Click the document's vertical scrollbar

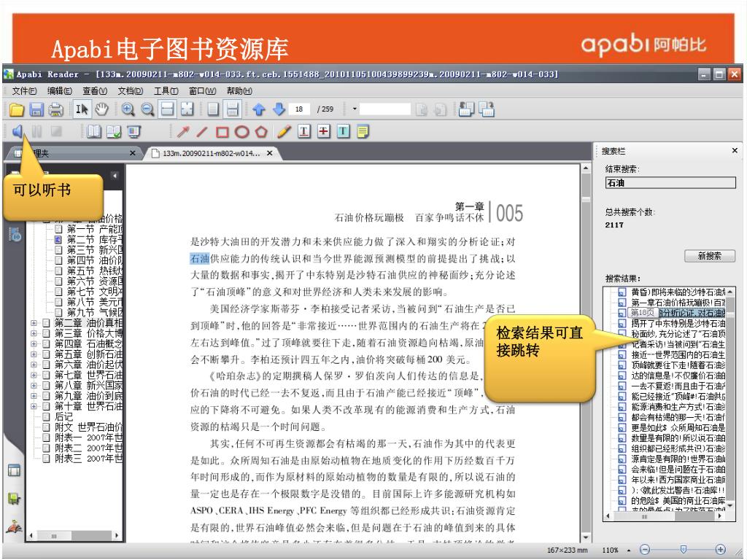(586, 352)
